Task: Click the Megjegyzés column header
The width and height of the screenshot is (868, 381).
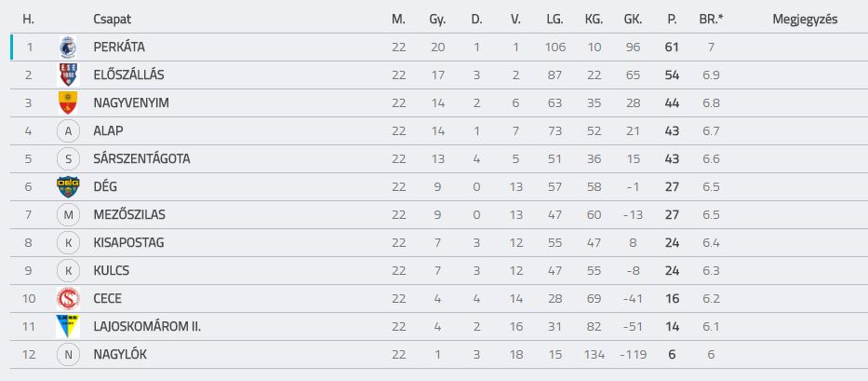Action: click(805, 20)
